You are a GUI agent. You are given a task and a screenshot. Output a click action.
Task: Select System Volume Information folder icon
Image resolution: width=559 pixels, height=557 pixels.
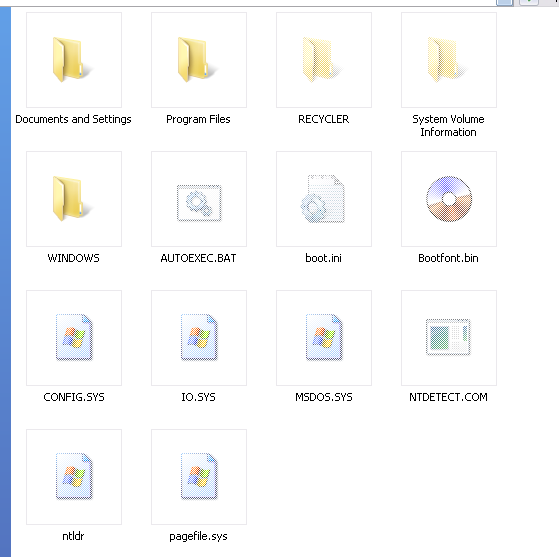(x=449, y=60)
